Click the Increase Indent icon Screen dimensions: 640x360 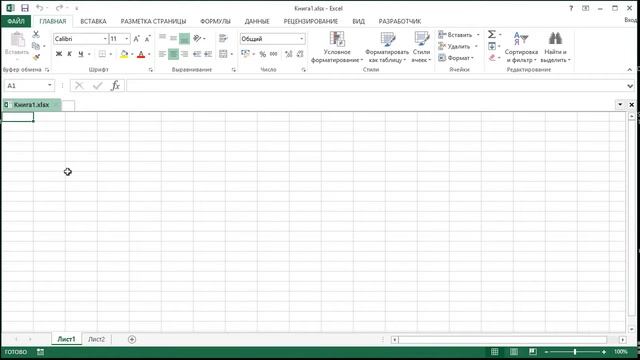point(208,54)
